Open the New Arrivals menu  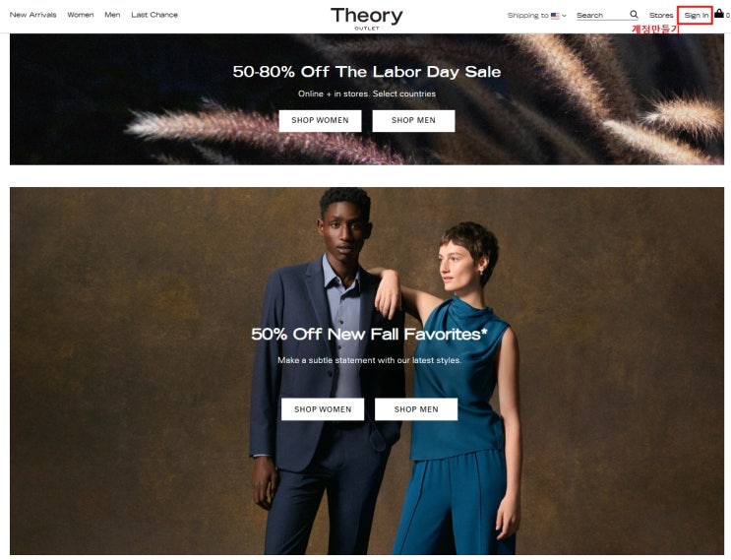coord(32,15)
